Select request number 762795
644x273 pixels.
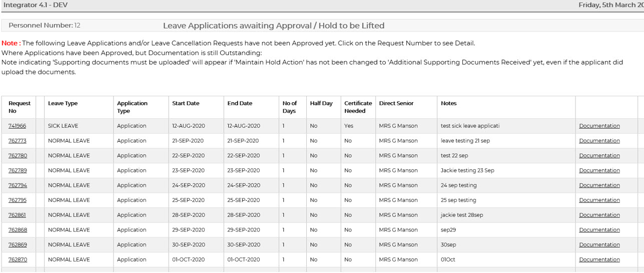(x=18, y=200)
